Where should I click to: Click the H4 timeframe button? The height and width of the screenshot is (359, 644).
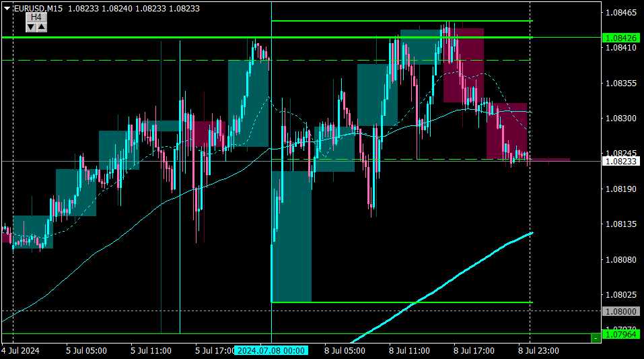coord(36,17)
